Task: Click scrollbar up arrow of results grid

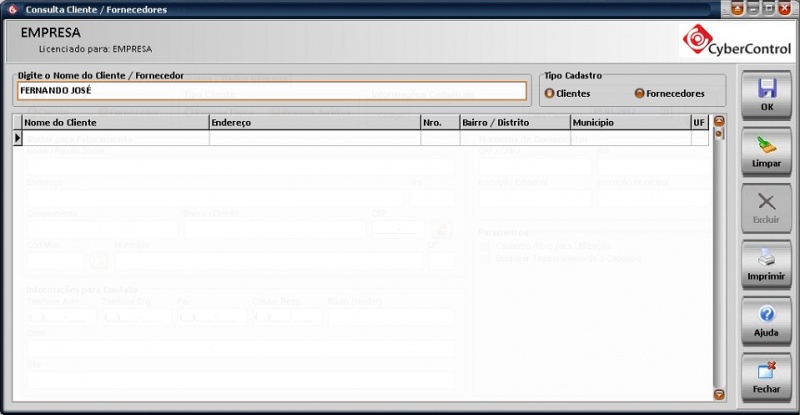Action: click(x=719, y=121)
